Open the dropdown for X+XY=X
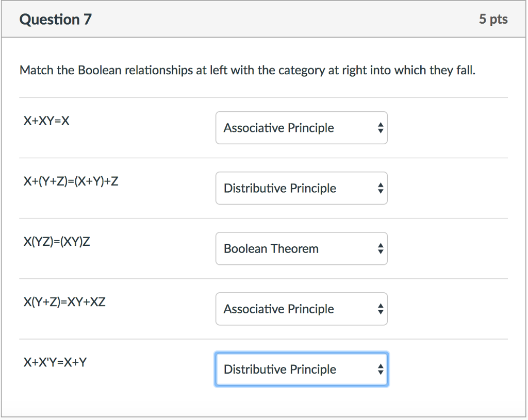This screenshot has height=420, width=528. 301,128
